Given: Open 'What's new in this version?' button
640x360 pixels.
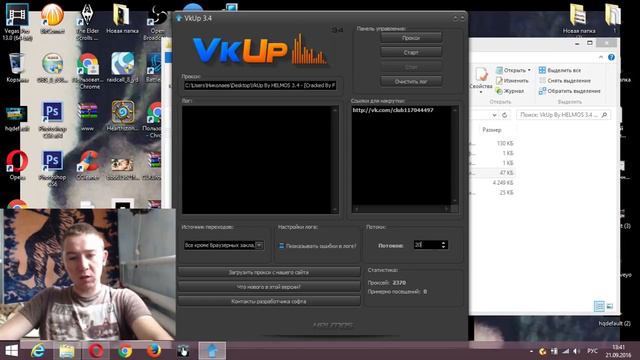Looking at the screenshot, I should click(x=269, y=287).
